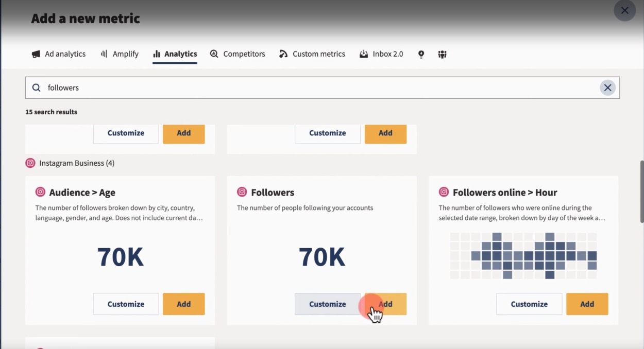Switch to the Analytics tab
This screenshot has height=349, width=644.
175,54
